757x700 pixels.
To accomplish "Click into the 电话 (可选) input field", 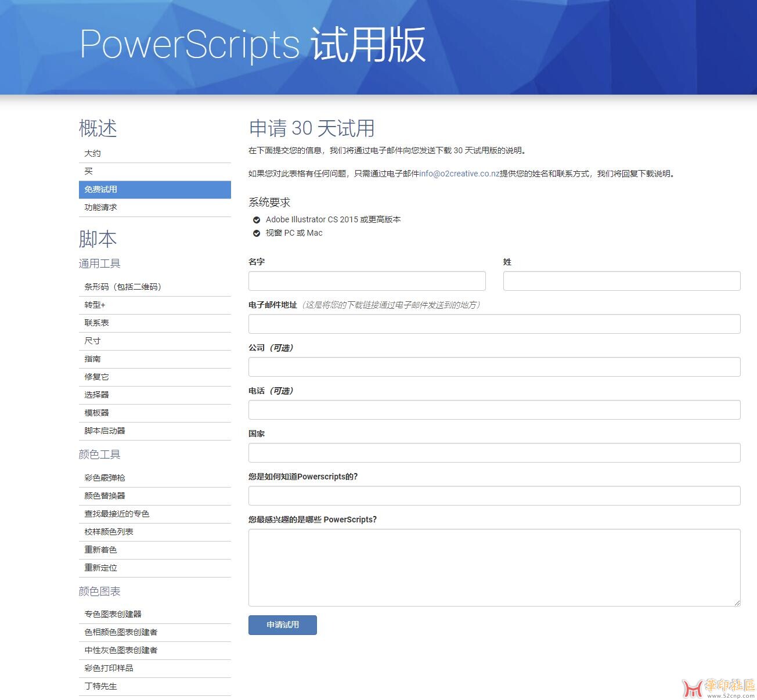I will (495, 410).
